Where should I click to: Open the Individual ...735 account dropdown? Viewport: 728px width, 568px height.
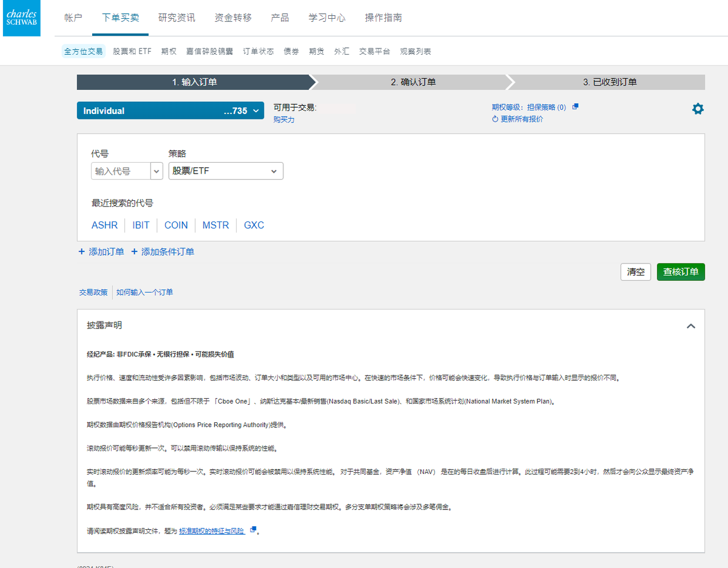click(170, 110)
